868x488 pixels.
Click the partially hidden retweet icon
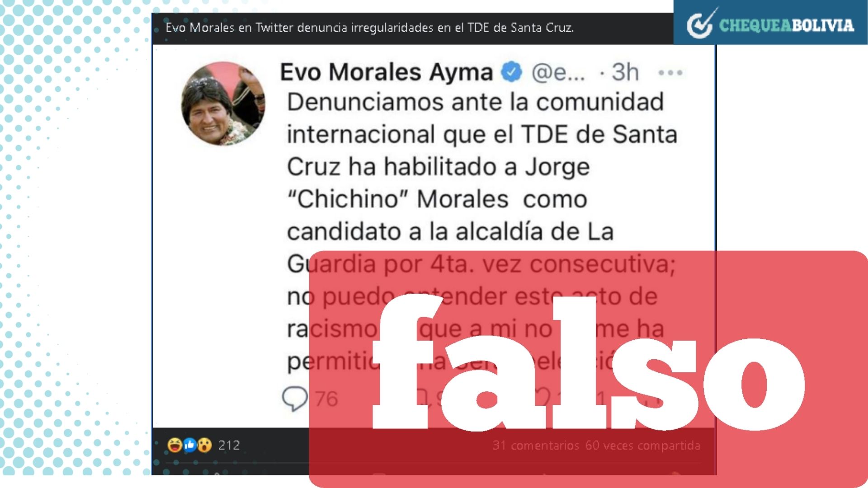[423, 398]
